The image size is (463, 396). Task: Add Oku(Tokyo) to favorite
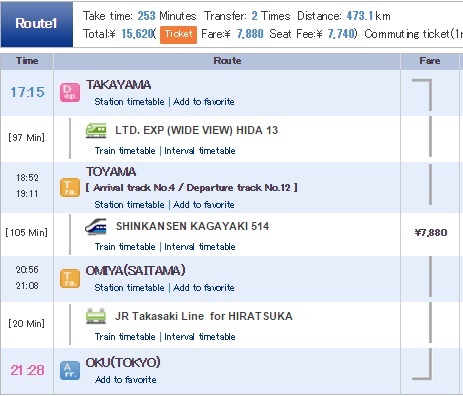pos(126,380)
